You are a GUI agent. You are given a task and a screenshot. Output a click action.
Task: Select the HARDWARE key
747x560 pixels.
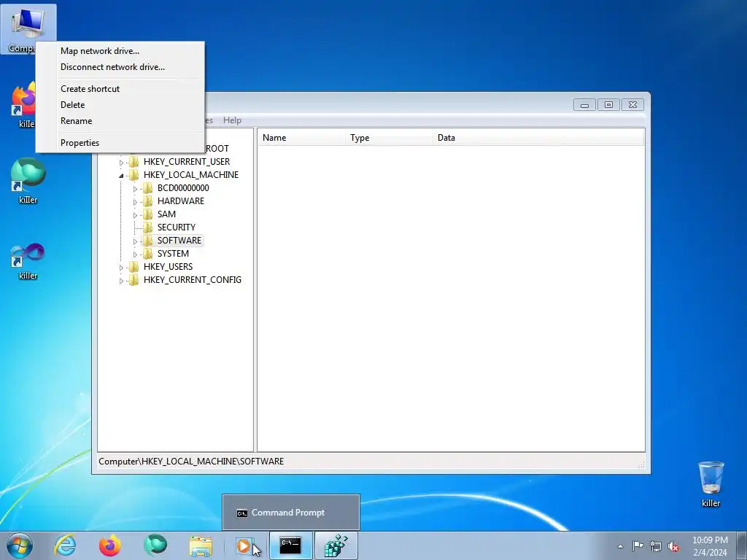pyautogui.click(x=181, y=201)
